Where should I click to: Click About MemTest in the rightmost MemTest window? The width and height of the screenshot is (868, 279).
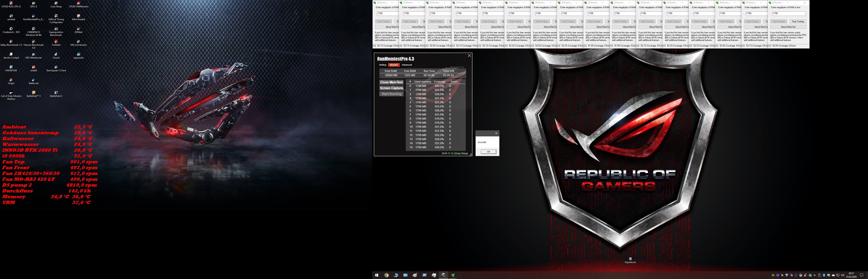click(788, 27)
